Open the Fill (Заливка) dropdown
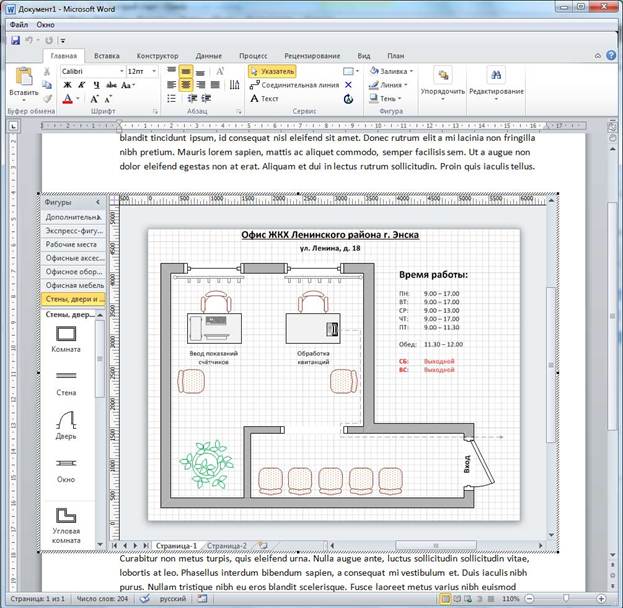The width and height of the screenshot is (623, 608). (x=392, y=71)
